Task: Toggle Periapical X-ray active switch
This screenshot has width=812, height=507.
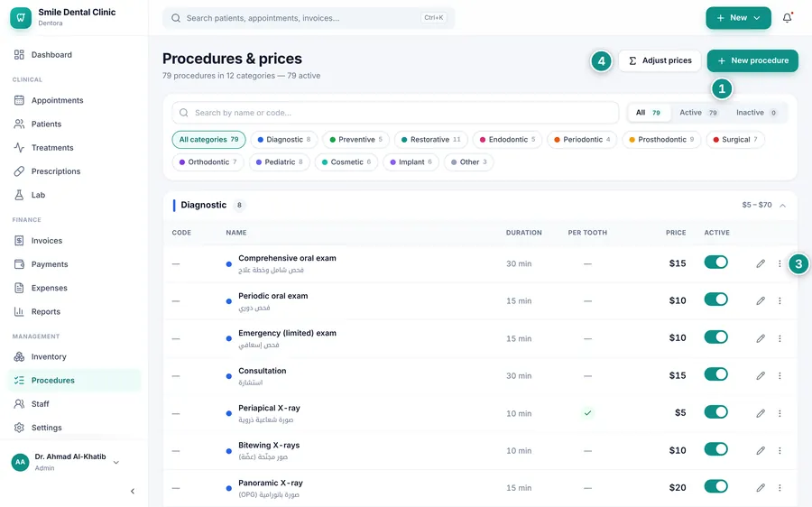Action: [x=715, y=412]
